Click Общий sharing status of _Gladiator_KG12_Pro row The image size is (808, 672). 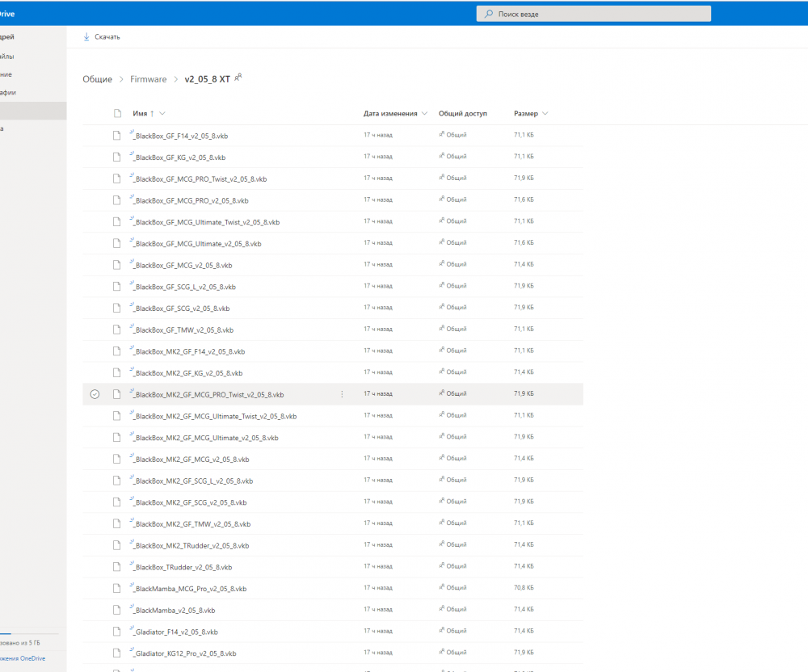point(453,653)
